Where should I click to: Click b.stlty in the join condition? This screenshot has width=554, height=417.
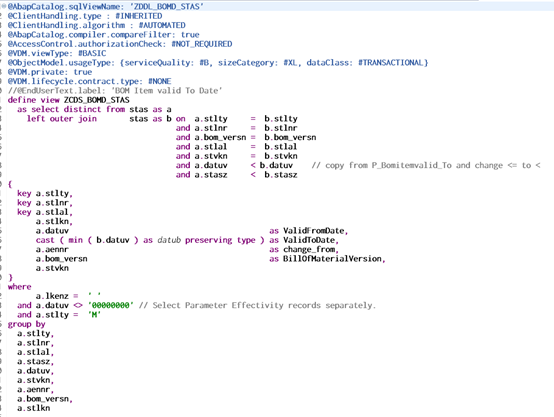[281, 119]
